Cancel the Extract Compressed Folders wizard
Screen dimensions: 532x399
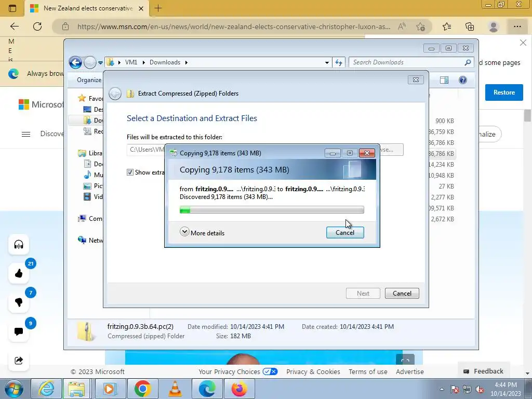(402, 293)
